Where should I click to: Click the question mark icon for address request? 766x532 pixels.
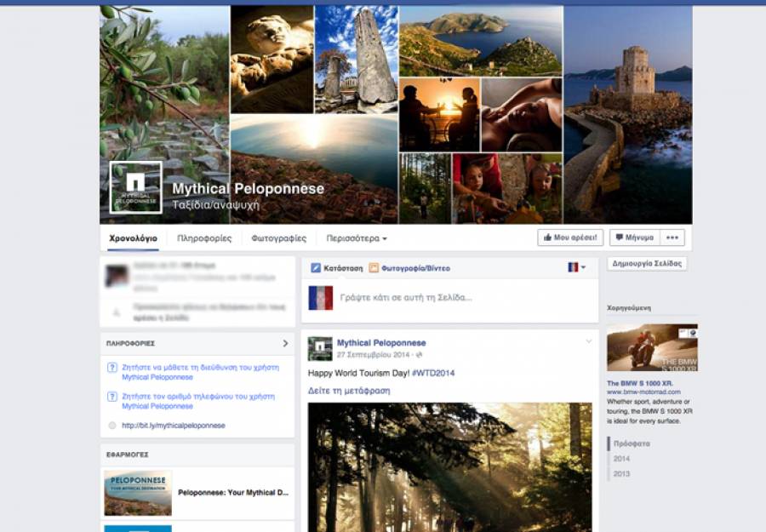click(111, 369)
